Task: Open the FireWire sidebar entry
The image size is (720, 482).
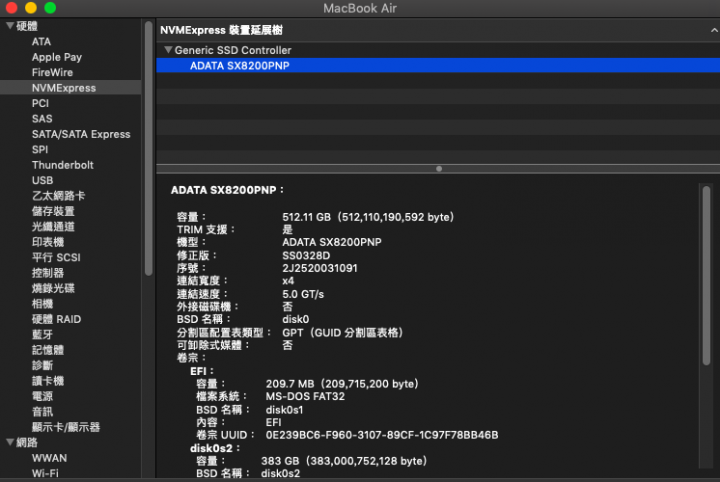Action: click(x=52, y=73)
